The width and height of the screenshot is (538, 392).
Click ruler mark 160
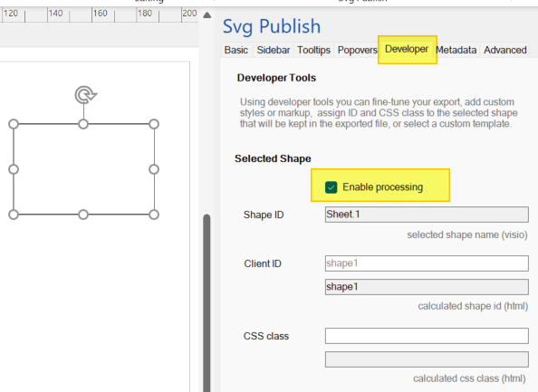click(x=101, y=14)
